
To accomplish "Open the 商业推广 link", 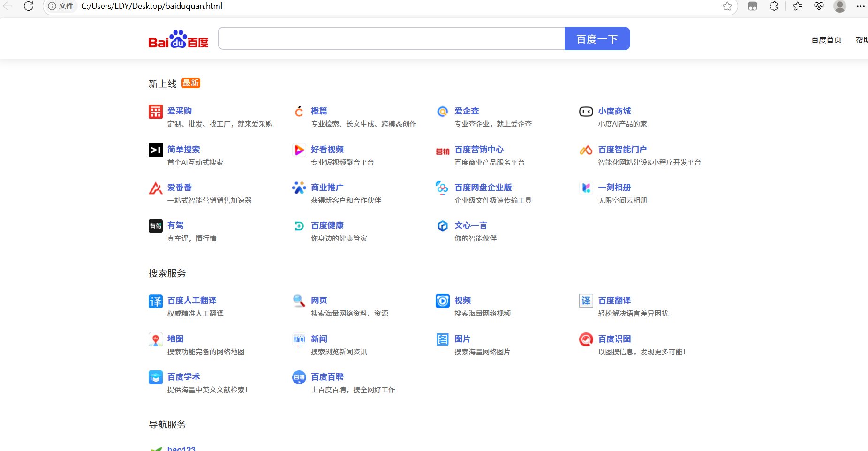I will [x=327, y=188].
